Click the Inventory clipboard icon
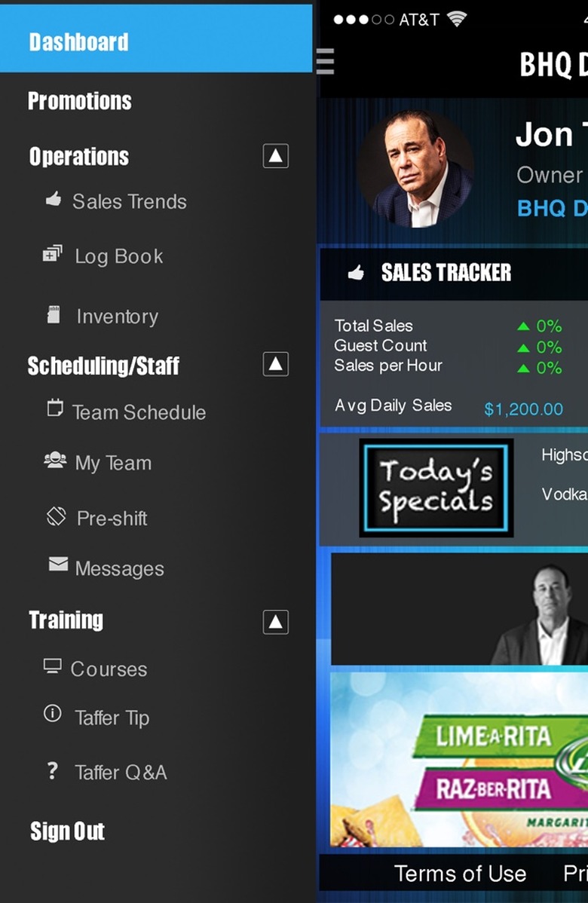Viewport: 588px width, 903px height. coord(54,314)
